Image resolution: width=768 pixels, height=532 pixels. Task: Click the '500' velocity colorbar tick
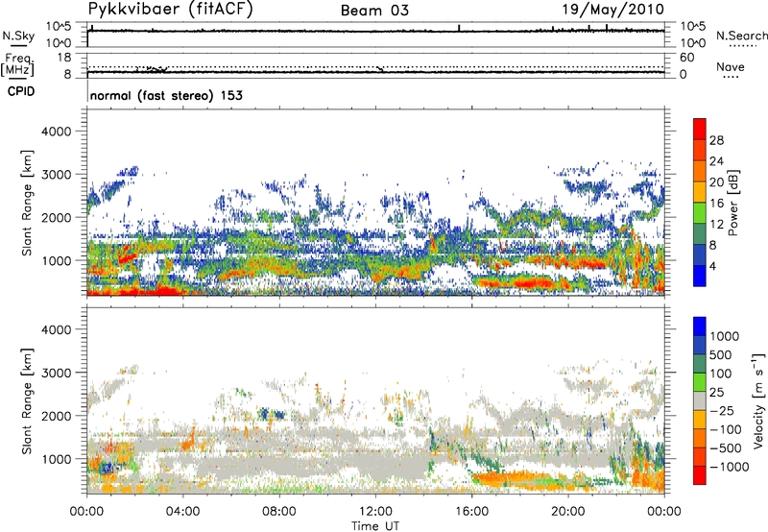(721, 355)
